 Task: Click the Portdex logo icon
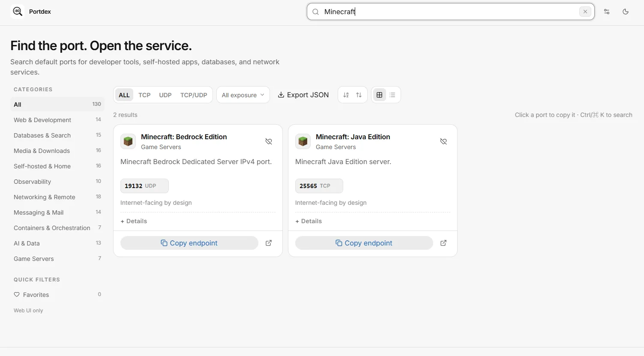(18, 12)
